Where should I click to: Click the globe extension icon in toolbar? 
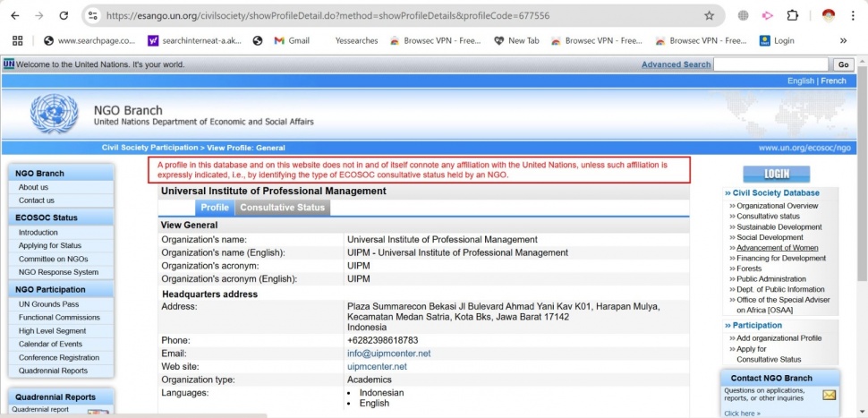[744, 15]
